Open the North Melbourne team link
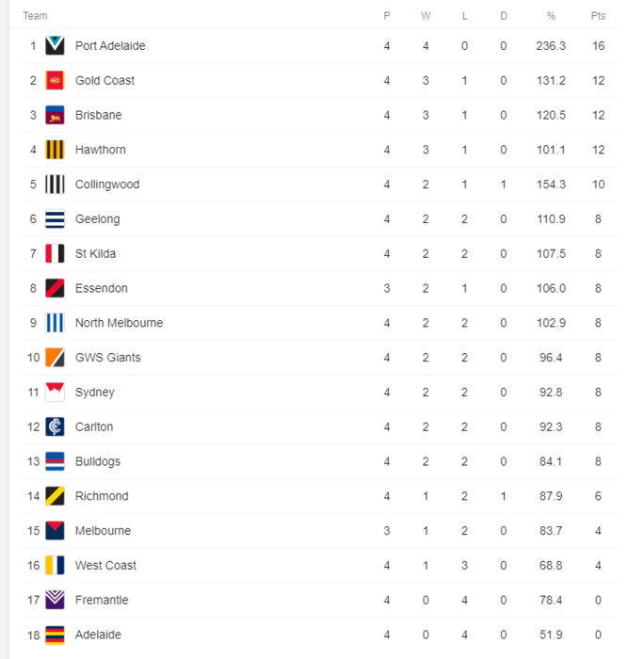The height and width of the screenshot is (659, 644). pos(119,323)
